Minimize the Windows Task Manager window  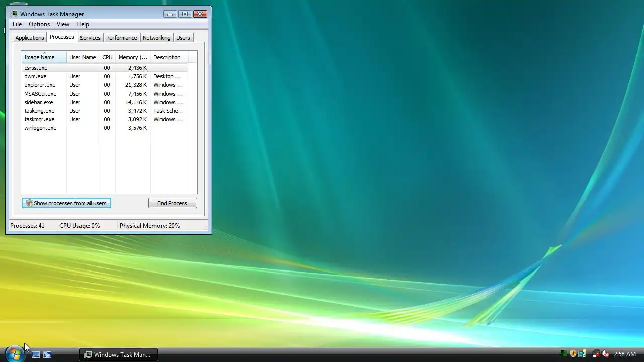pyautogui.click(x=170, y=14)
